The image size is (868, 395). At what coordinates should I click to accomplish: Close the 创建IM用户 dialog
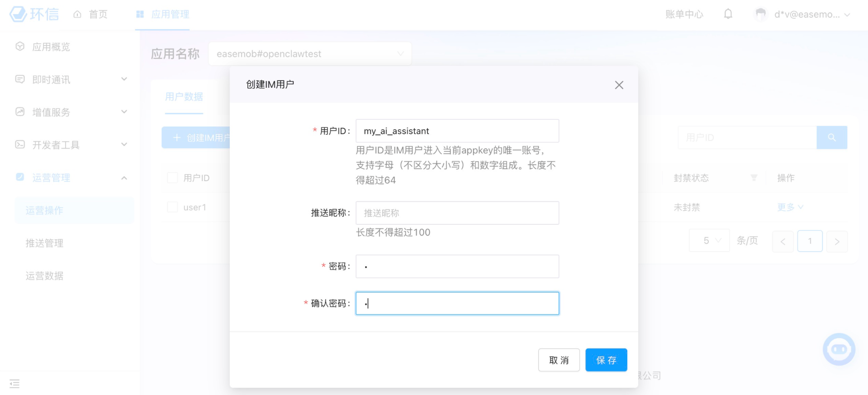(619, 85)
